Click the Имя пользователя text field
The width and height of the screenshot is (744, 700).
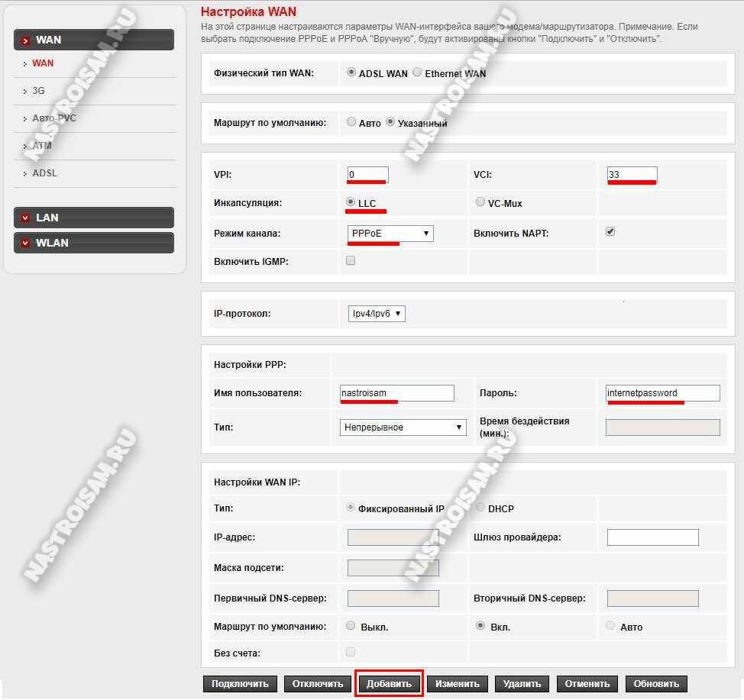pos(396,393)
